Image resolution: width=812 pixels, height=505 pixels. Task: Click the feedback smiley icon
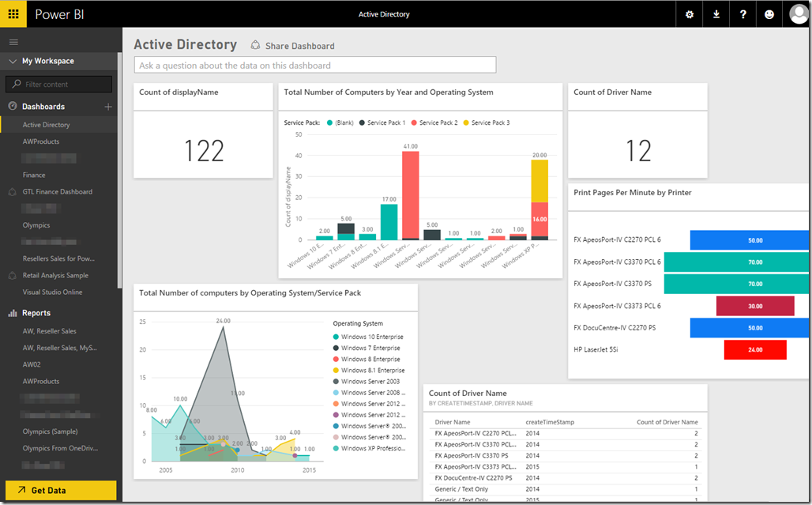pyautogui.click(x=769, y=14)
